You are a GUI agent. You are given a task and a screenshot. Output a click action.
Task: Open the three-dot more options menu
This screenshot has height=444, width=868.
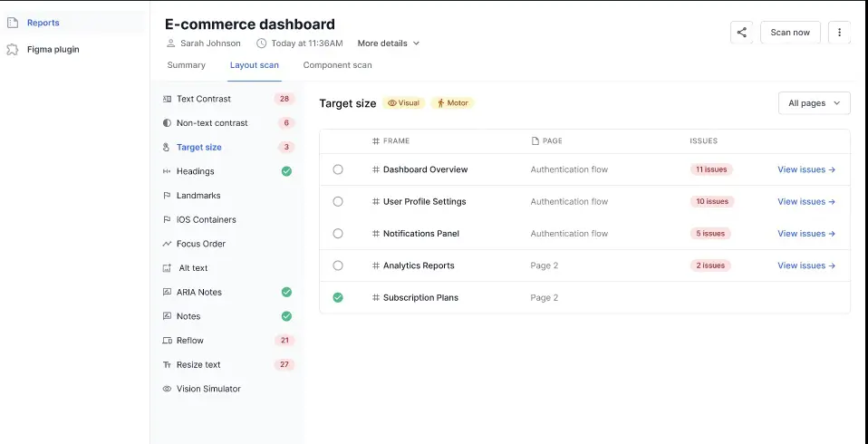pos(839,33)
